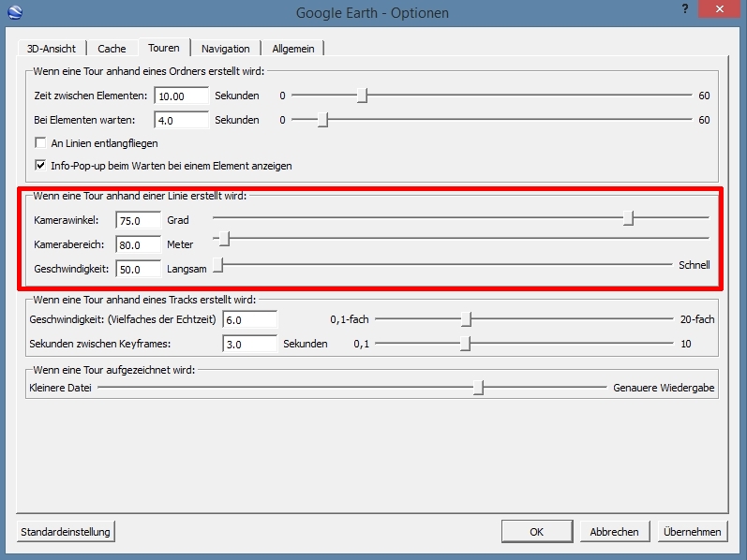Click the Abbrechen button
The image size is (747, 560).
(x=614, y=532)
